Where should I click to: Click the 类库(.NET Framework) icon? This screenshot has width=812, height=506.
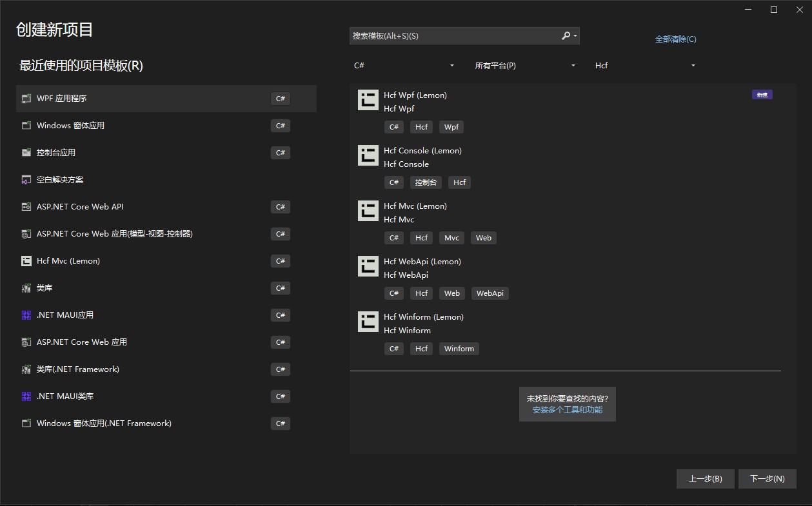(x=26, y=369)
